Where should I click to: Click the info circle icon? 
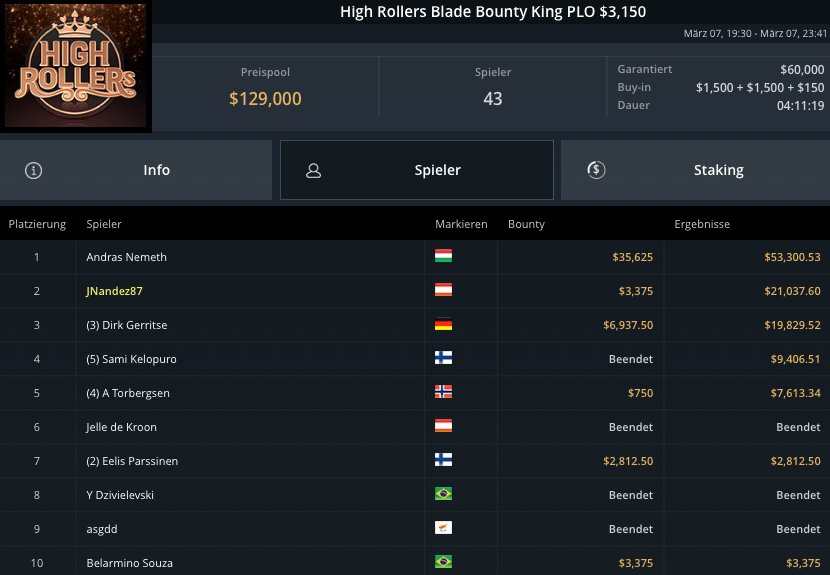tap(34, 170)
